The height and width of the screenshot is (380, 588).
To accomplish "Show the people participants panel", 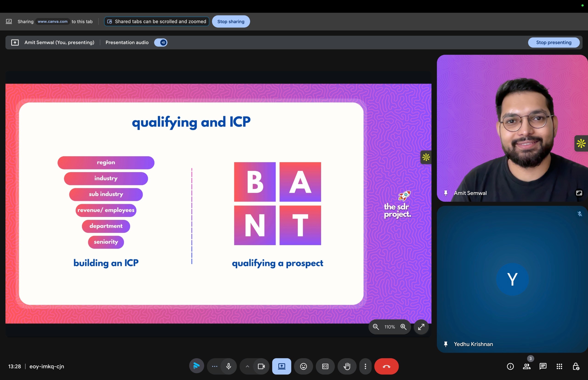I will (x=526, y=366).
